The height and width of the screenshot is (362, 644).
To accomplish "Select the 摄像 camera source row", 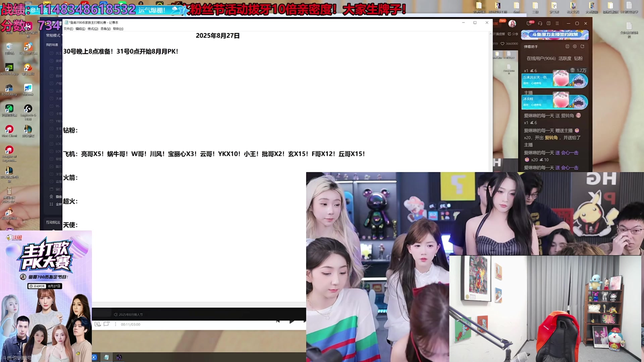I will point(55,197).
